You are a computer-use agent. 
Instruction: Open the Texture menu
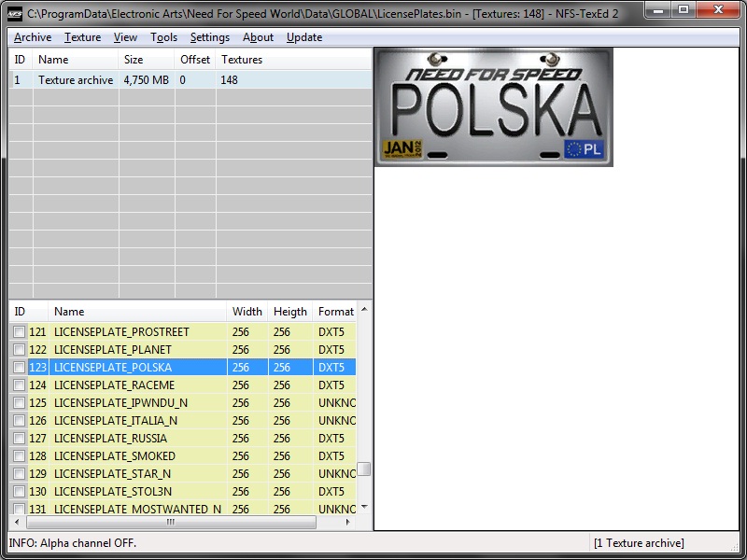click(82, 37)
